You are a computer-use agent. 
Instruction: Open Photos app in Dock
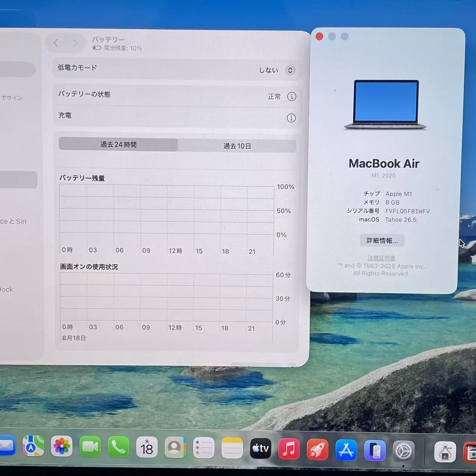coord(62,447)
